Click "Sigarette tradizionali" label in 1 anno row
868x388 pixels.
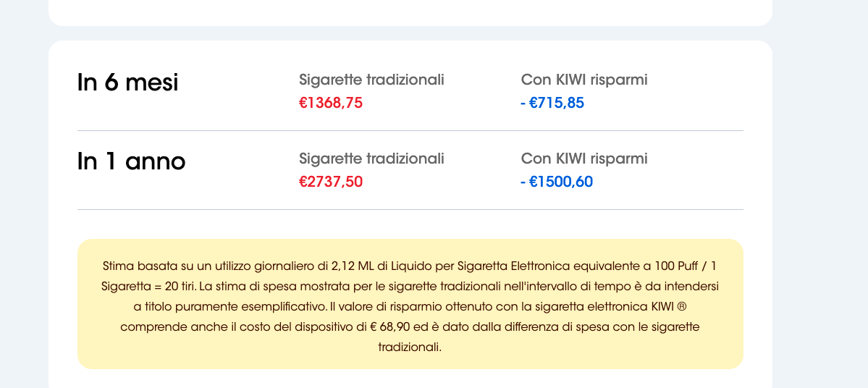371,159
